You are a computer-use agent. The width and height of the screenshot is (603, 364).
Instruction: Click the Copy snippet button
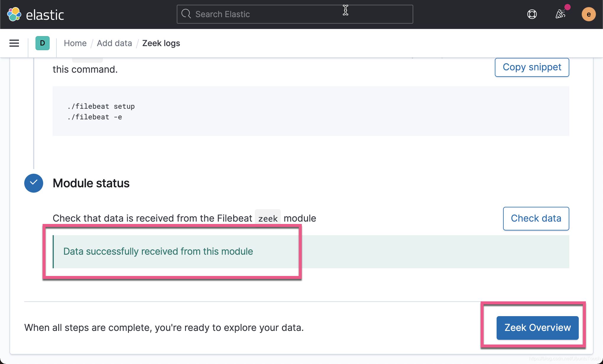click(531, 67)
